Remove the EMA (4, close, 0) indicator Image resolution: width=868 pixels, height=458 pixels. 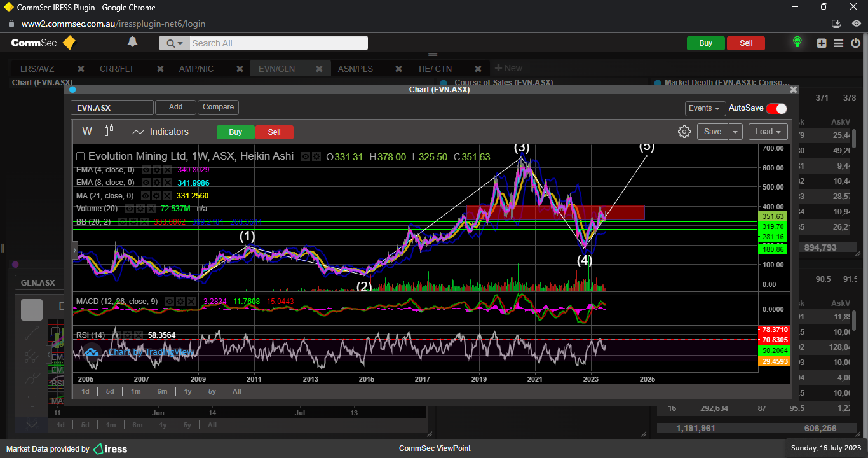(x=168, y=170)
